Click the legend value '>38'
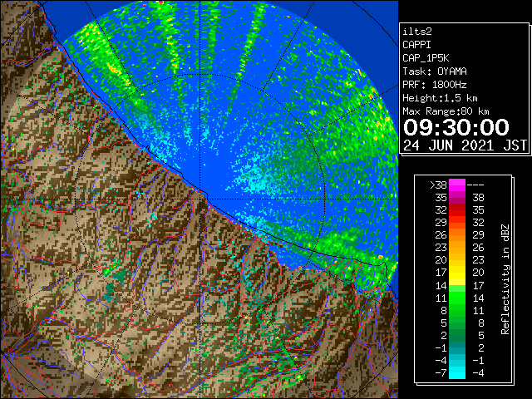Viewport: 532px width, 399px height. click(x=438, y=185)
